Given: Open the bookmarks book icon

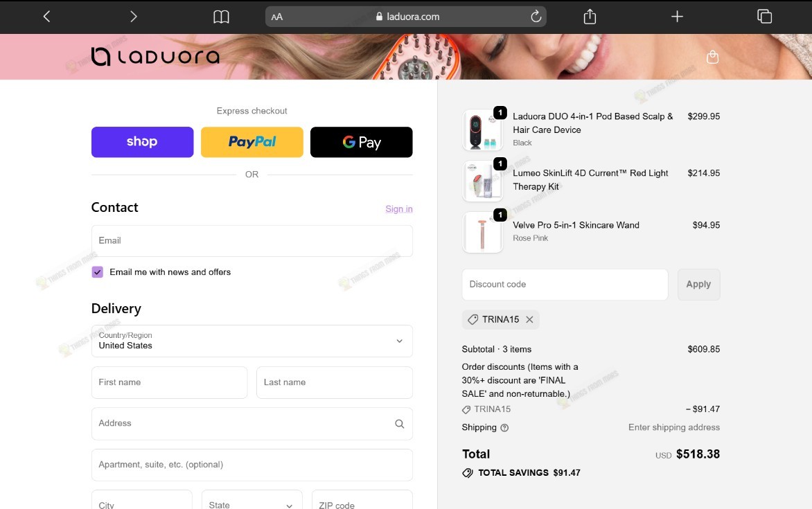Looking at the screenshot, I should pos(221,17).
